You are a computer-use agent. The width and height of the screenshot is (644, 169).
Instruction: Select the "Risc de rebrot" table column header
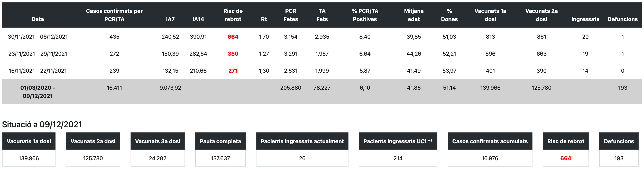pyautogui.click(x=233, y=15)
